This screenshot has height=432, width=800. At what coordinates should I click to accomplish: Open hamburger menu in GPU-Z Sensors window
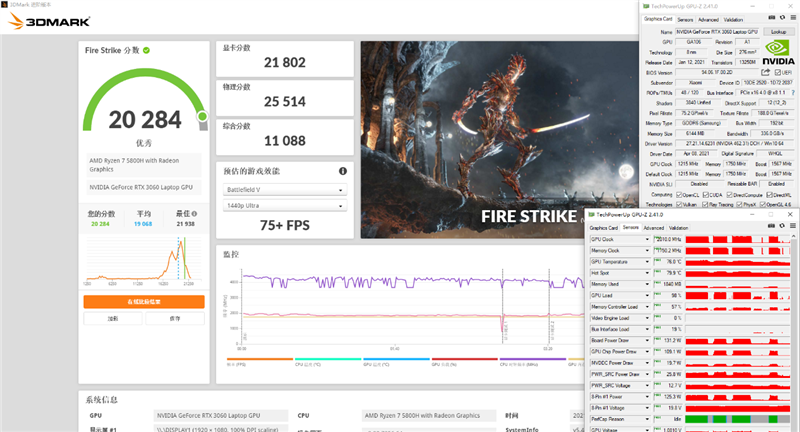tap(793, 226)
